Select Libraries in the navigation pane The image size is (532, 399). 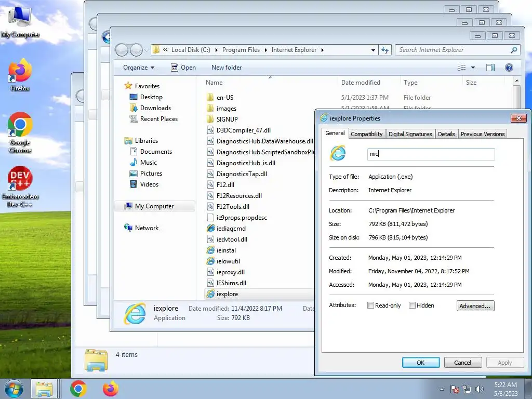point(146,140)
